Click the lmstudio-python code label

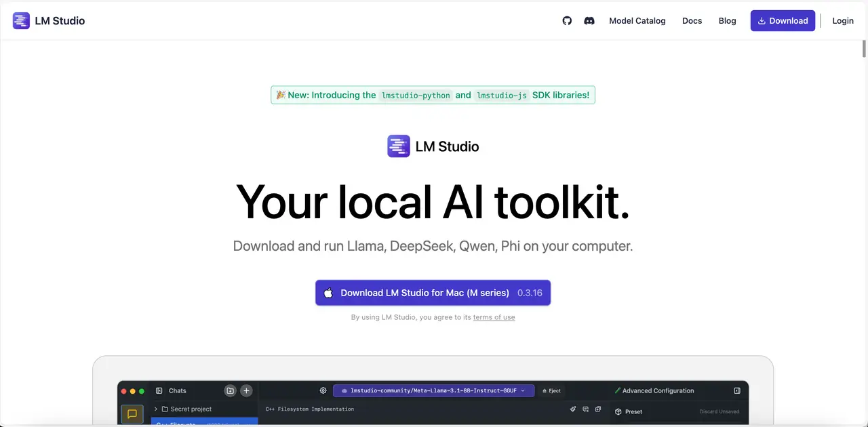(415, 96)
